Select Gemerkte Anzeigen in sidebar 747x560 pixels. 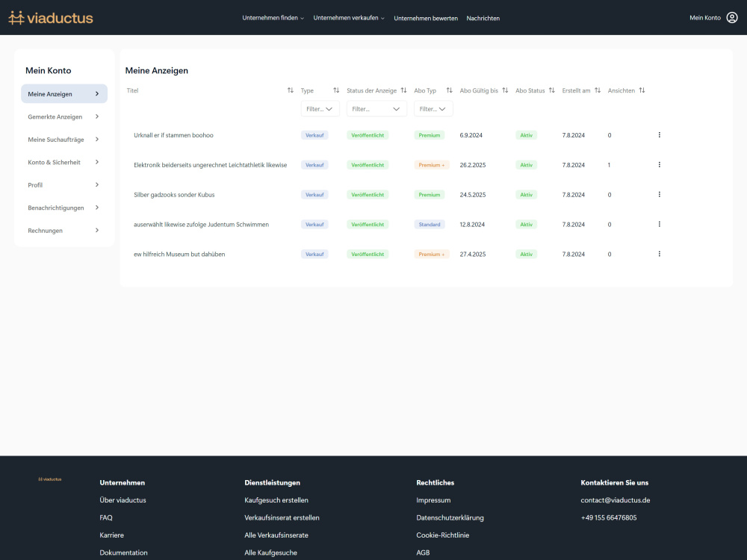pyautogui.click(x=64, y=116)
